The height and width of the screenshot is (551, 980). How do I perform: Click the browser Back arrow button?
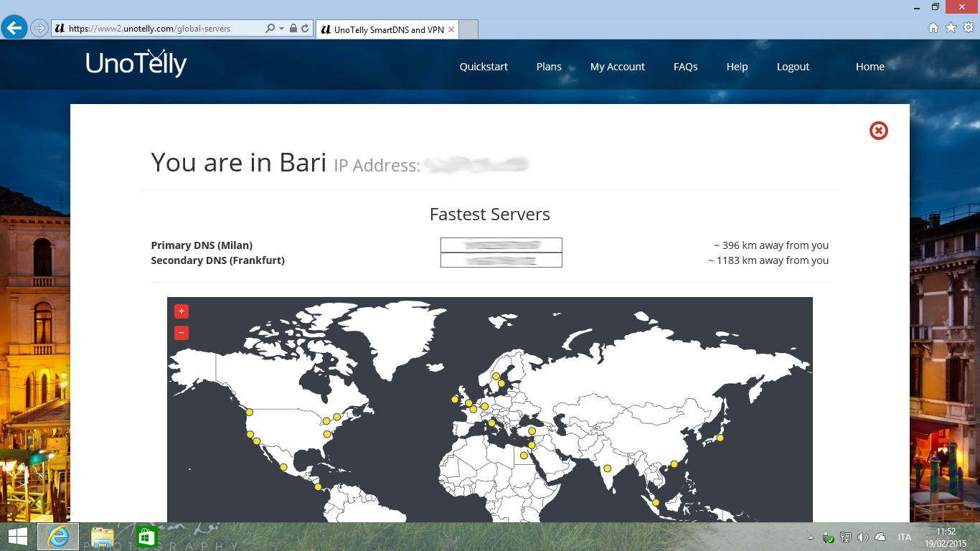(x=14, y=28)
